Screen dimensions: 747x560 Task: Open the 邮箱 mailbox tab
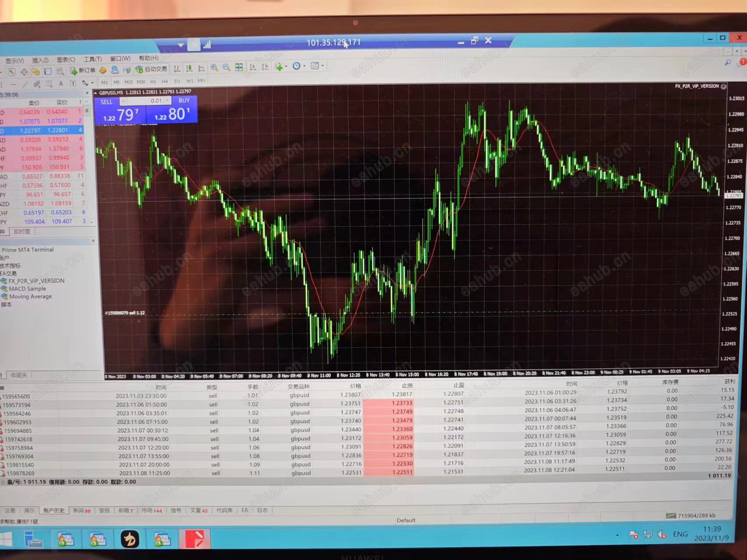(126, 511)
